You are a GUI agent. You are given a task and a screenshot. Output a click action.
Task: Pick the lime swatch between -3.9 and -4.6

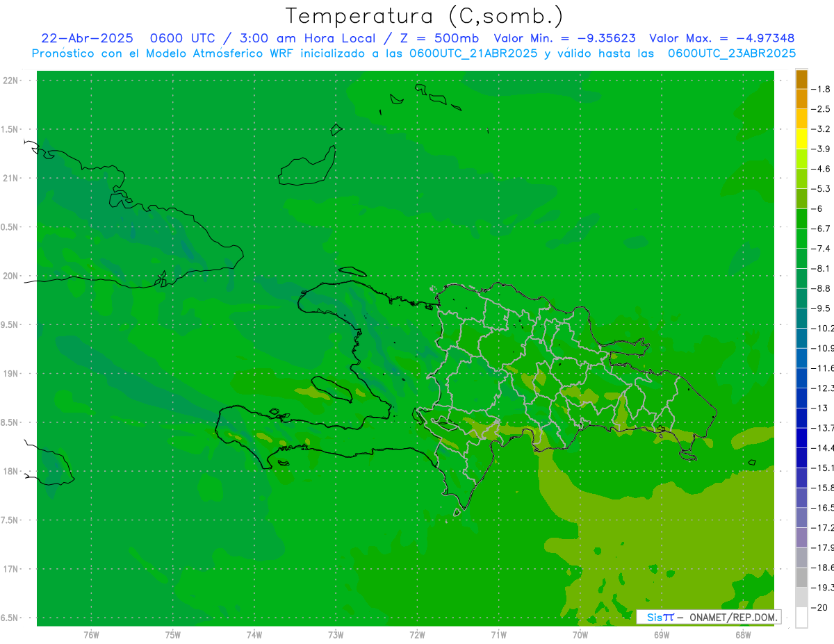coord(801,159)
